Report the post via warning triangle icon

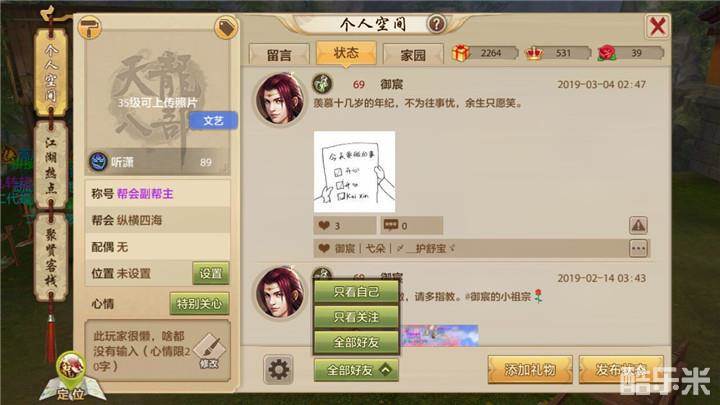click(x=638, y=225)
